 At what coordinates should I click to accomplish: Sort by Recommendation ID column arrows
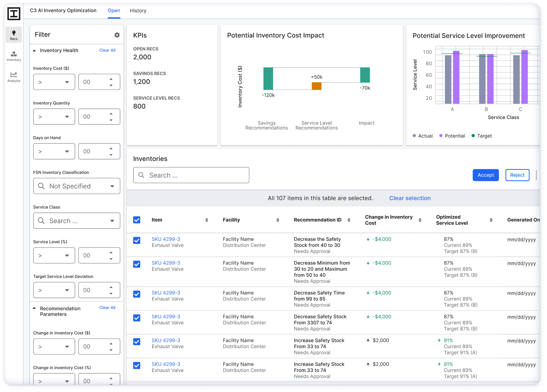tap(349, 220)
